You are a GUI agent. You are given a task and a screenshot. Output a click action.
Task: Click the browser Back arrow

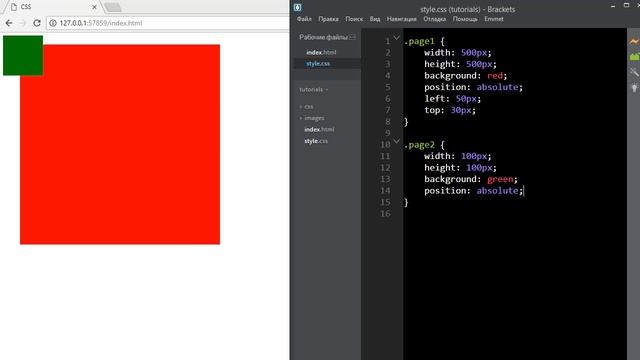pos(9,23)
